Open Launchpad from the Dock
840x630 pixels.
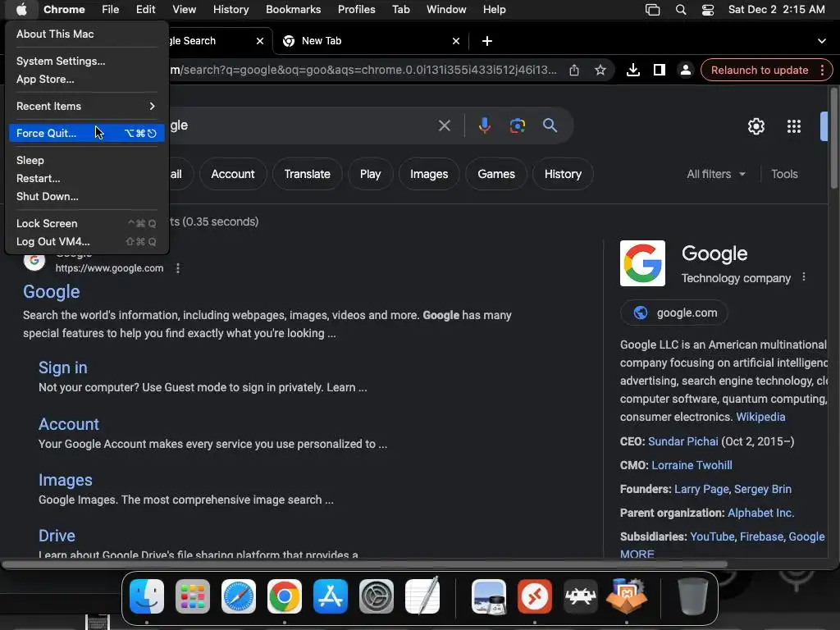tap(192, 596)
